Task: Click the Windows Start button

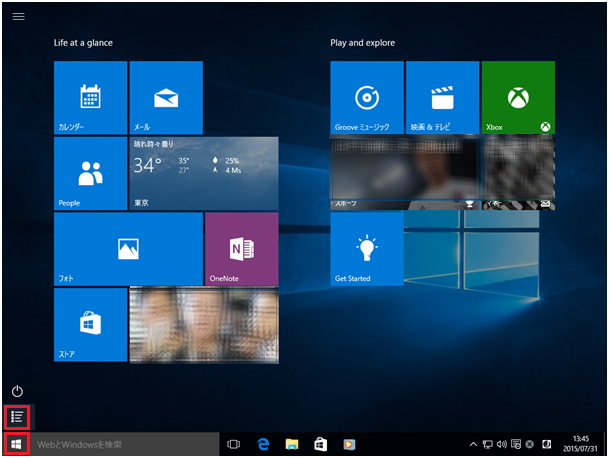Action: point(17,444)
